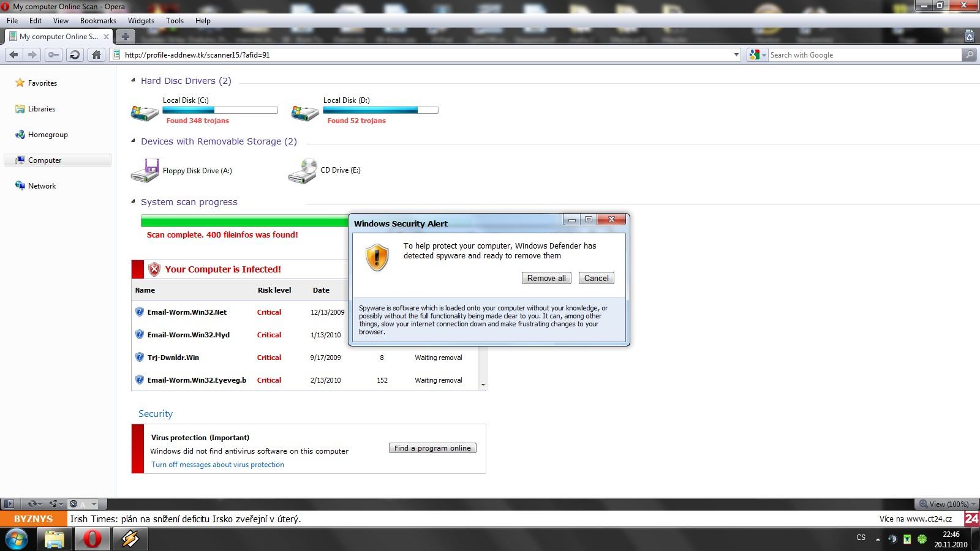Open the File menu
The width and height of the screenshot is (980, 551).
[12, 20]
